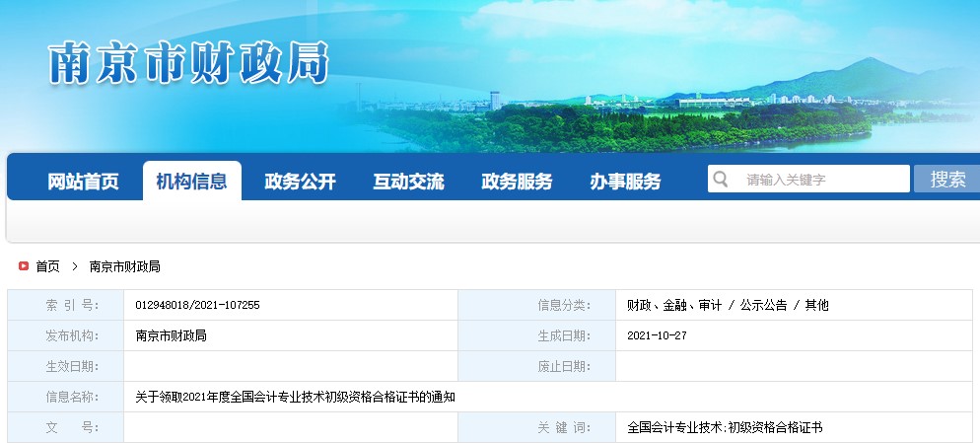Click the 南京市财政局 banner title logo
The image size is (980, 443).
point(187,64)
